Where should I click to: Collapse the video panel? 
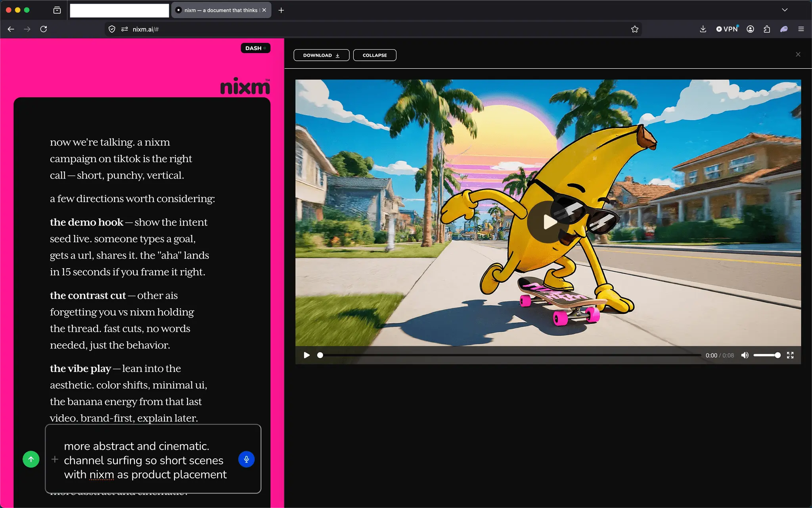pos(375,55)
